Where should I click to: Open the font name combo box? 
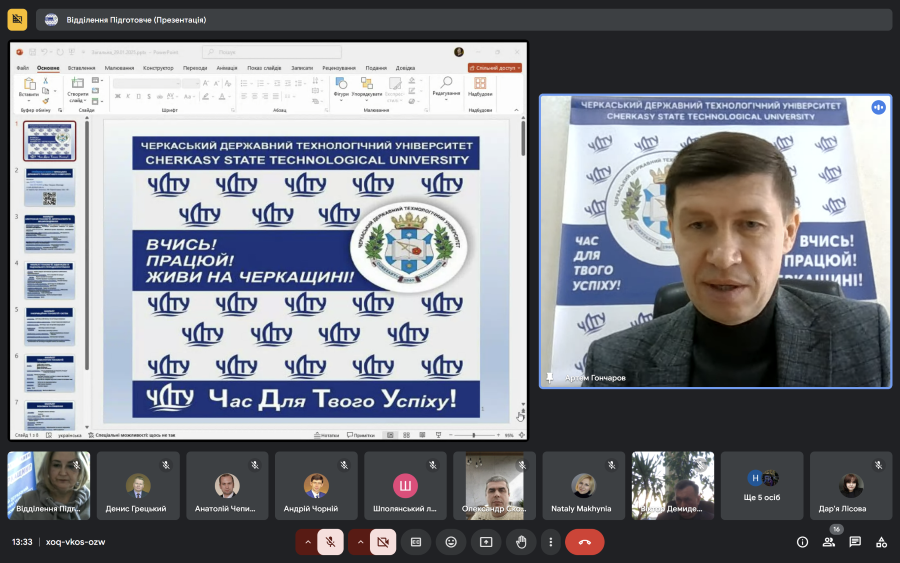tap(146, 84)
